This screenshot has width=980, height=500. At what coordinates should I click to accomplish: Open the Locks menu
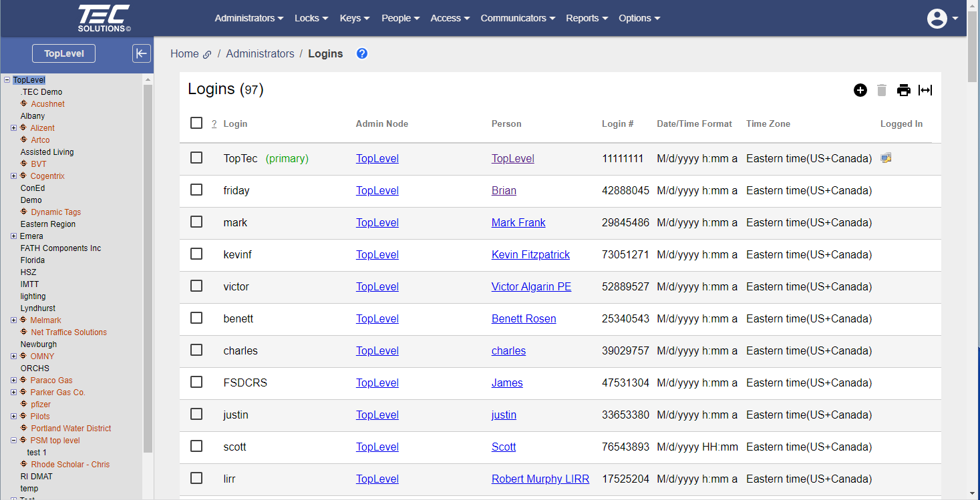pos(311,18)
